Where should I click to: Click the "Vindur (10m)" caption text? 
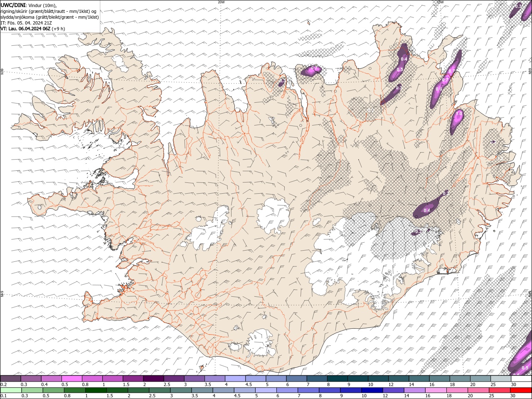42,5
